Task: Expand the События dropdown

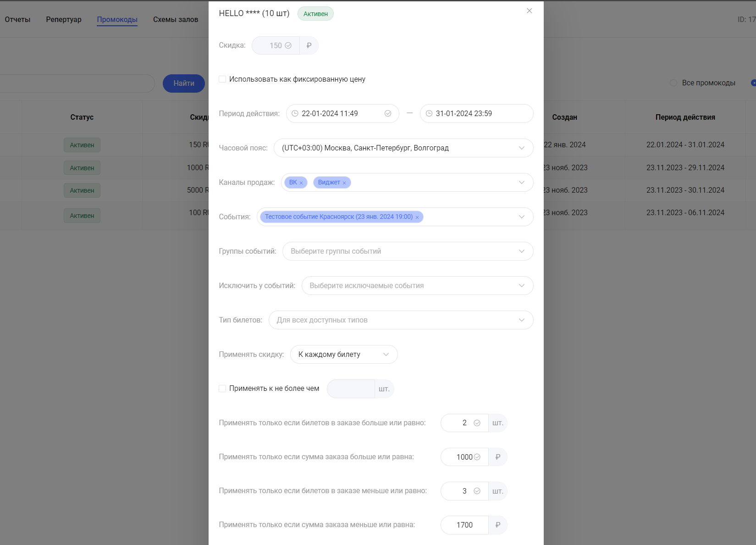Action: tap(521, 217)
